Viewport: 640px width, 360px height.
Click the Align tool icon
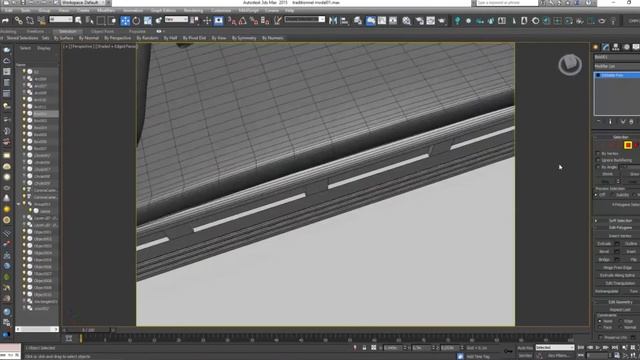point(344,20)
